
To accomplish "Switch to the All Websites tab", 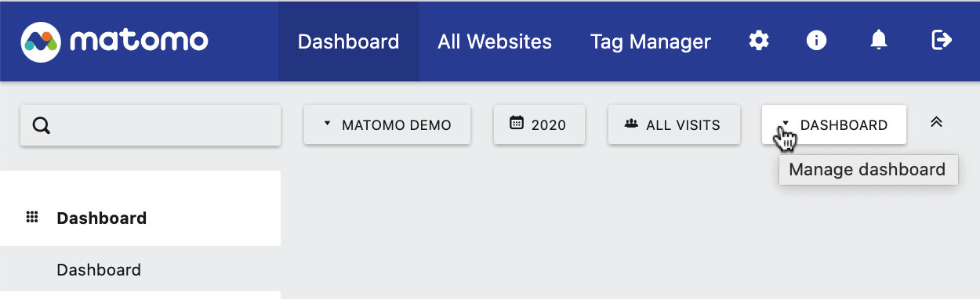I will (x=495, y=41).
